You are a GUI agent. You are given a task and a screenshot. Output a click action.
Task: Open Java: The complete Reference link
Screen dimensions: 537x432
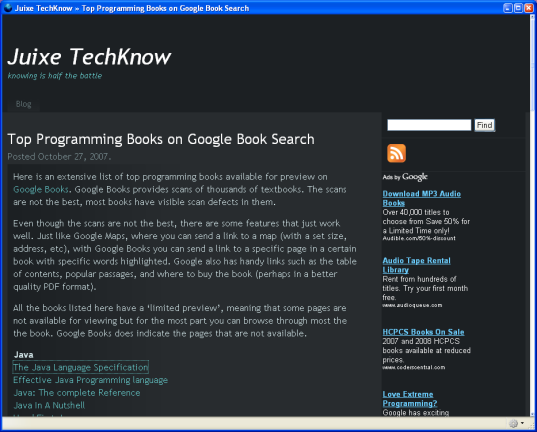(x=77, y=393)
